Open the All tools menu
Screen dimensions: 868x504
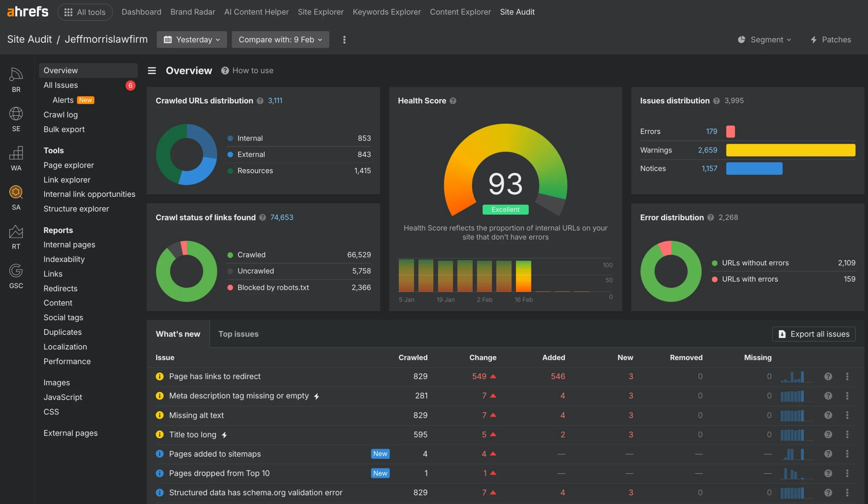click(x=85, y=12)
